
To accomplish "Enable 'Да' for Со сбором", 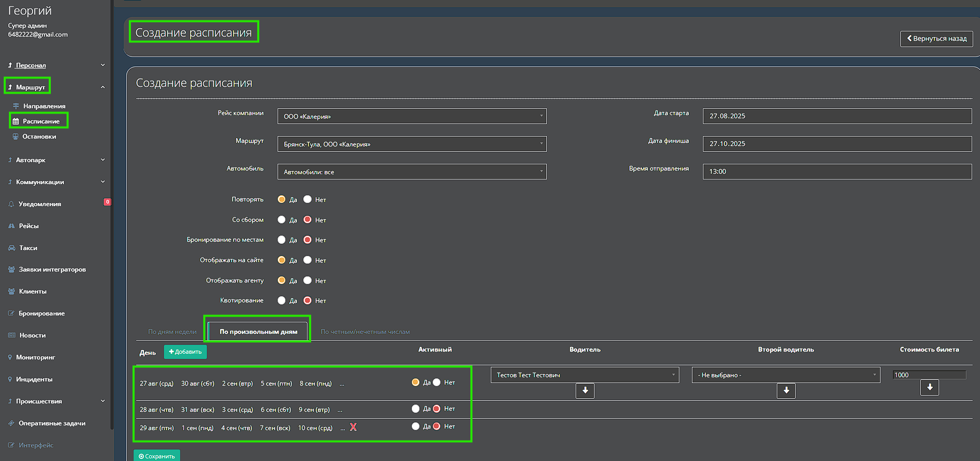I will tap(282, 220).
